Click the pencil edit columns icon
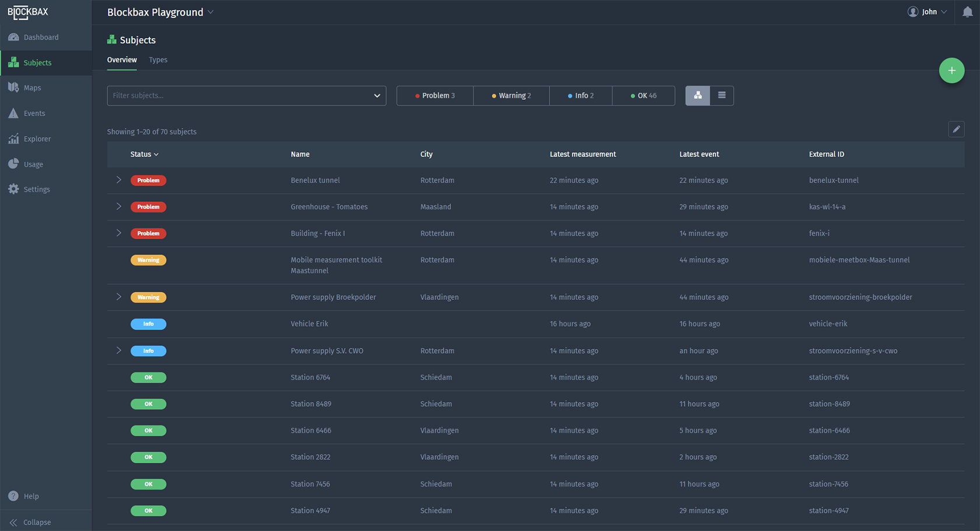This screenshot has width=980, height=531. tap(956, 130)
